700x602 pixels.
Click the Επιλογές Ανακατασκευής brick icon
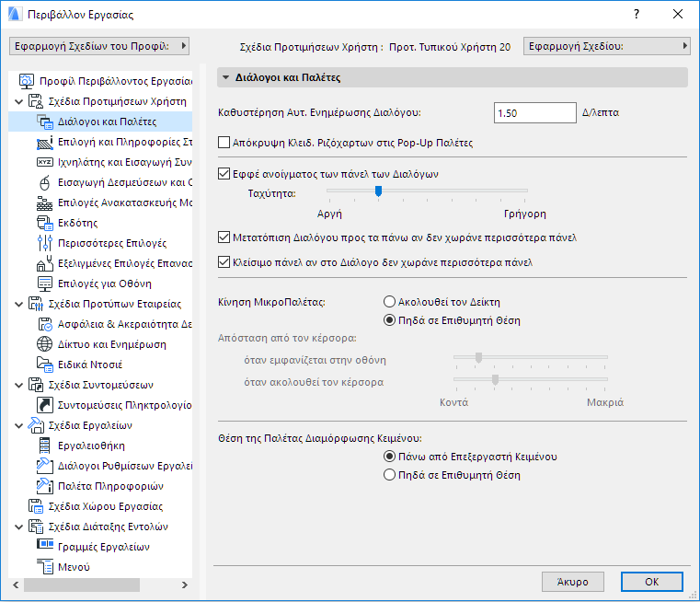tap(45, 203)
